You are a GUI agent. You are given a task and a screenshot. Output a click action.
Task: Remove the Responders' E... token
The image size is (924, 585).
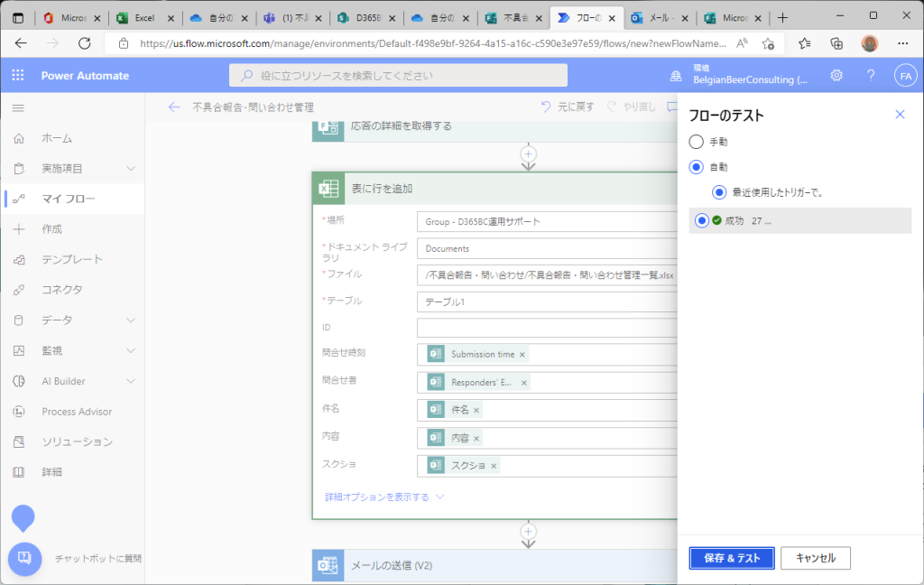[x=524, y=383]
